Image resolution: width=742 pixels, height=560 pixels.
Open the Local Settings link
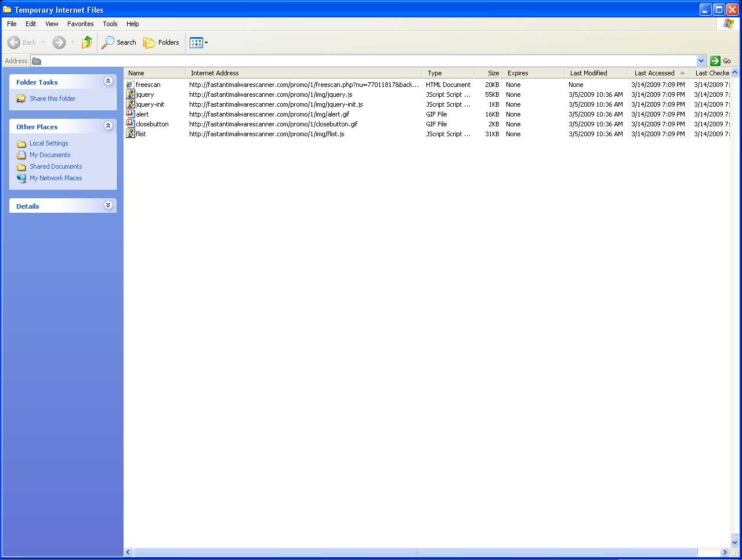click(49, 143)
